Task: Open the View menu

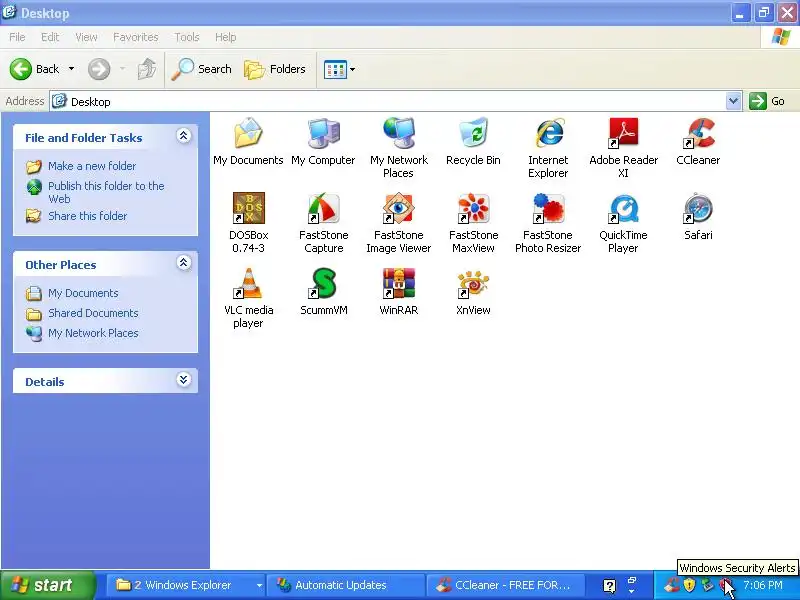Action: (86, 37)
